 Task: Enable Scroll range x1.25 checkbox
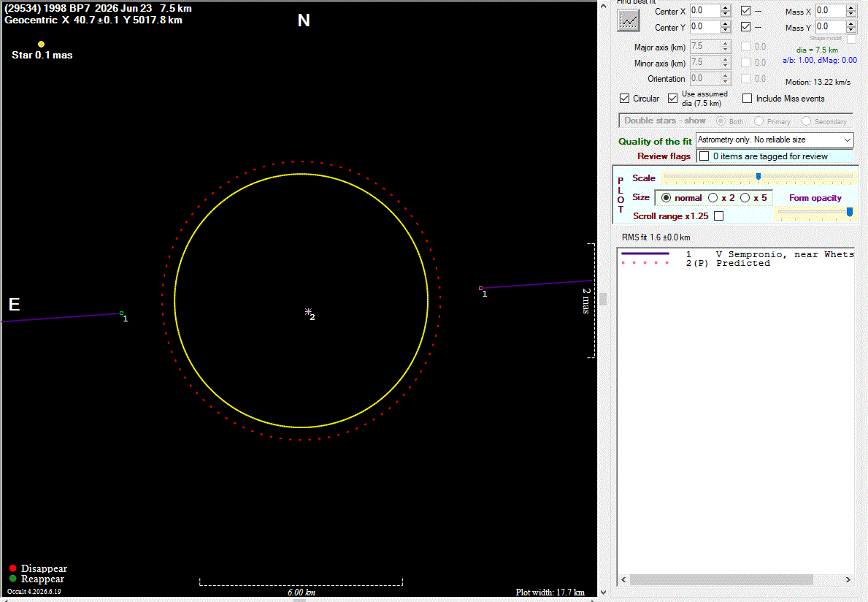[718, 216]
